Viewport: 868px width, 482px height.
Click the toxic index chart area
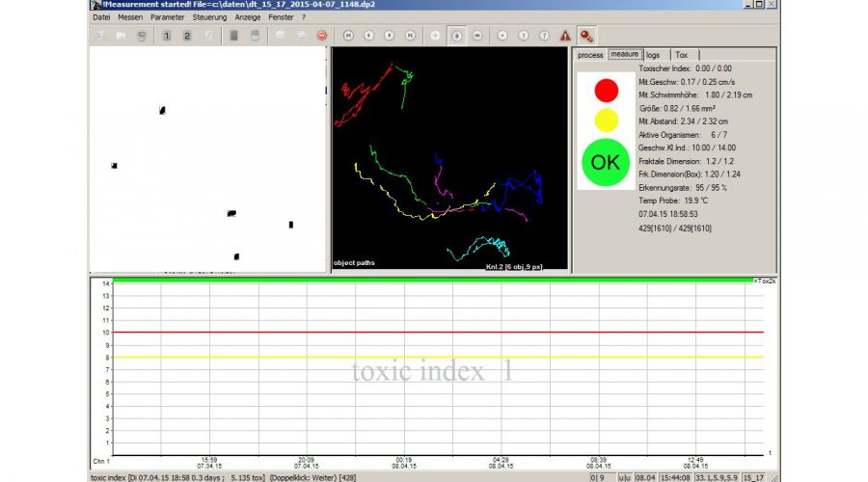point(437,369)
